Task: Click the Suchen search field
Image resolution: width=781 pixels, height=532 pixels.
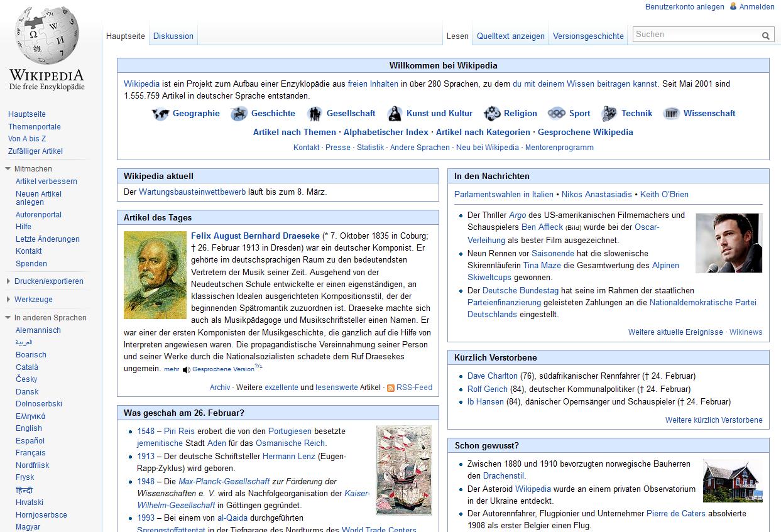Action: coord(697,35)
